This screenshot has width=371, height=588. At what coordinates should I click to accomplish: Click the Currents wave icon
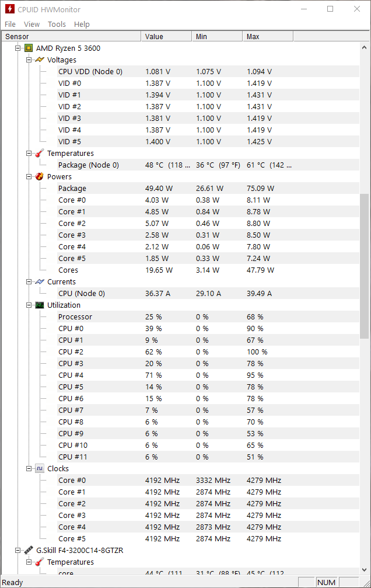coord(40,281)
